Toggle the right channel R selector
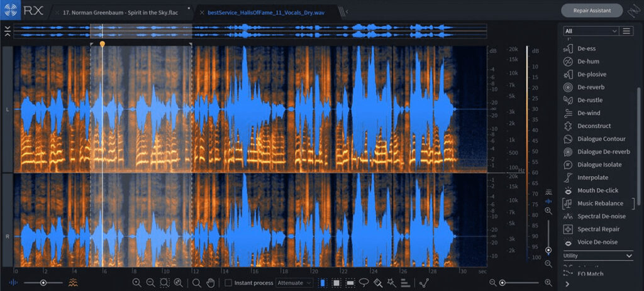This screenshot has height=291, width=644. 8,237
